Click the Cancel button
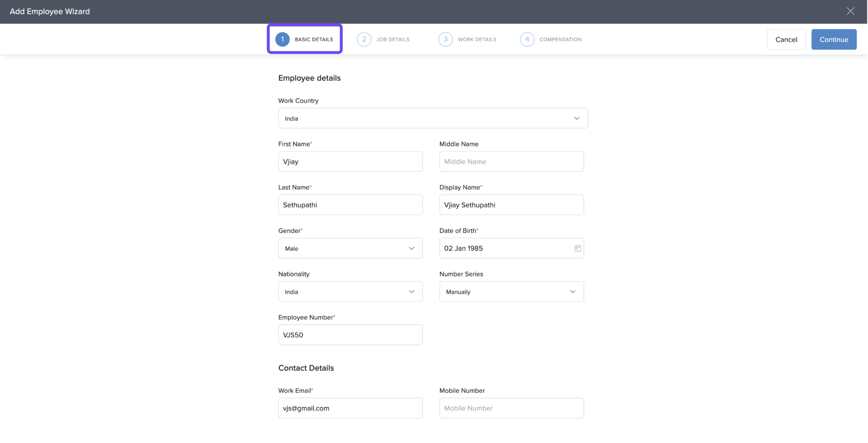Screen dimensions: 868x443 [x=786, y=39]
